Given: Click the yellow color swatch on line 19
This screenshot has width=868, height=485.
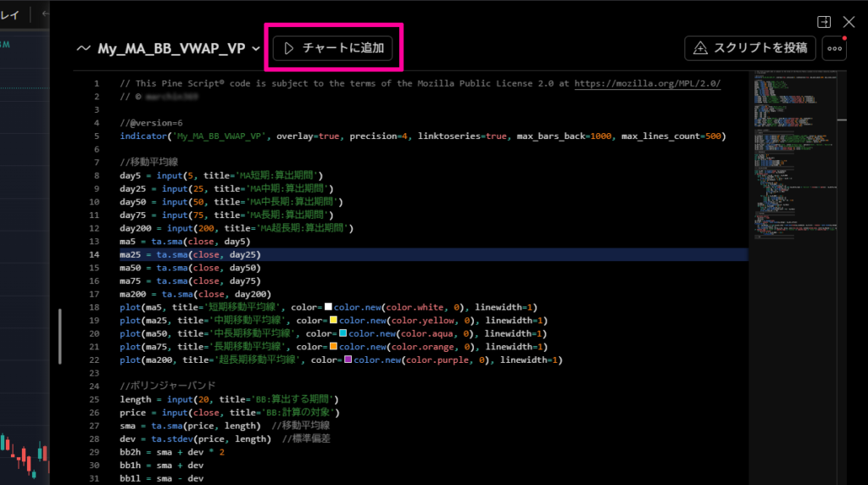Looking at the screenshot, I should coord(333,321).
